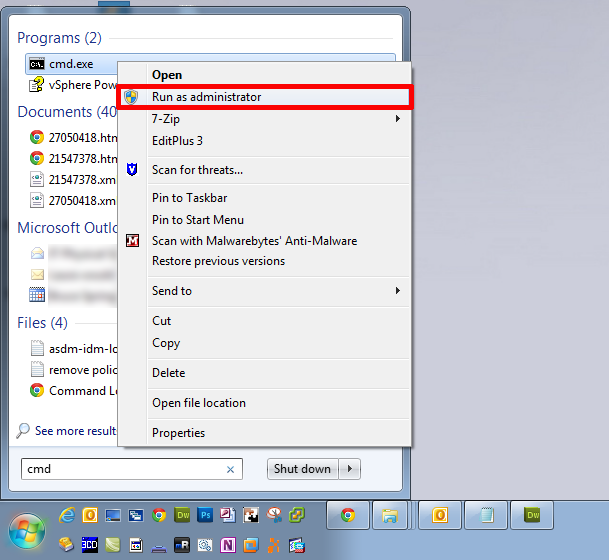Open the green VMware vSphere icon
This screenshot has height=560, width=609.
tap(297, 515)
